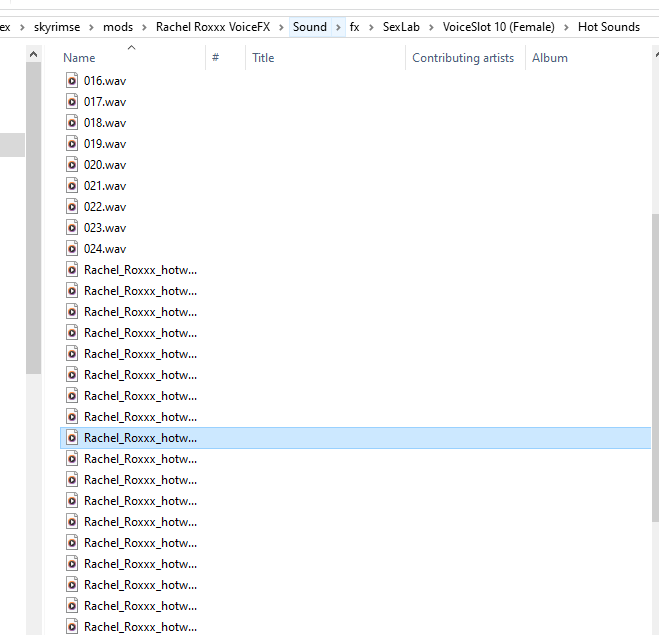
Task: Click the icon of the highlighted selected file
Action: pos(72,437)
